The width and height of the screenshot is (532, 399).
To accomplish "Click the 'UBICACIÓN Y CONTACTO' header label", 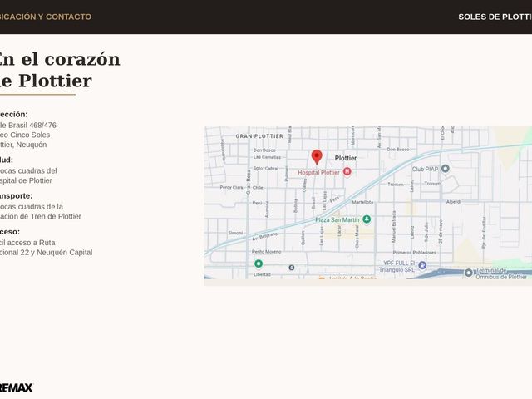I will coord(45,17).
